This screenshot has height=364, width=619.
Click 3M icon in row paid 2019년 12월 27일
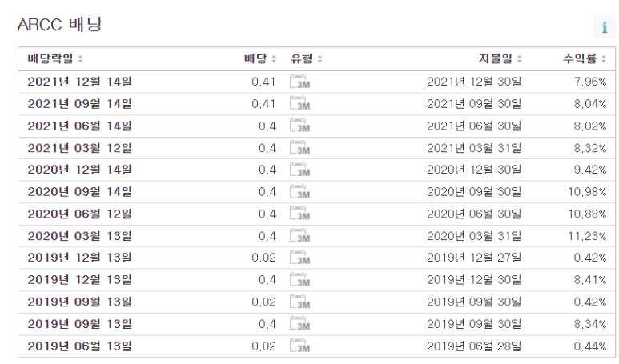tap(299, 258)
